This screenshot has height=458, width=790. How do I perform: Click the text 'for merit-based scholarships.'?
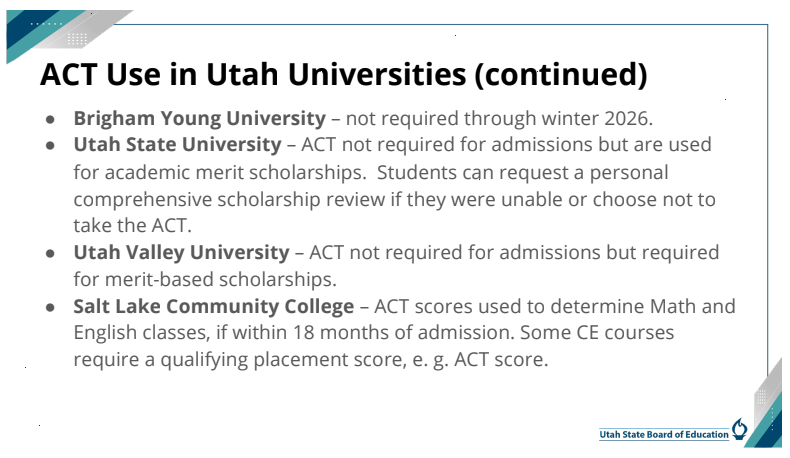point(205,279)
